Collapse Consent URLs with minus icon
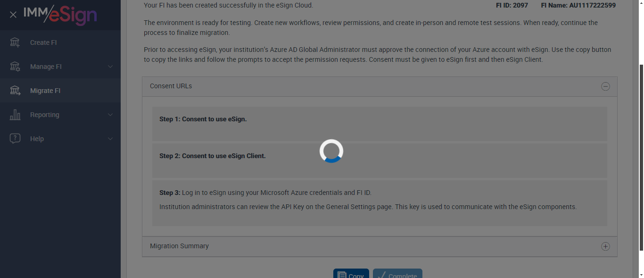This screenshot has width=644, height=278. coord(605,86)
